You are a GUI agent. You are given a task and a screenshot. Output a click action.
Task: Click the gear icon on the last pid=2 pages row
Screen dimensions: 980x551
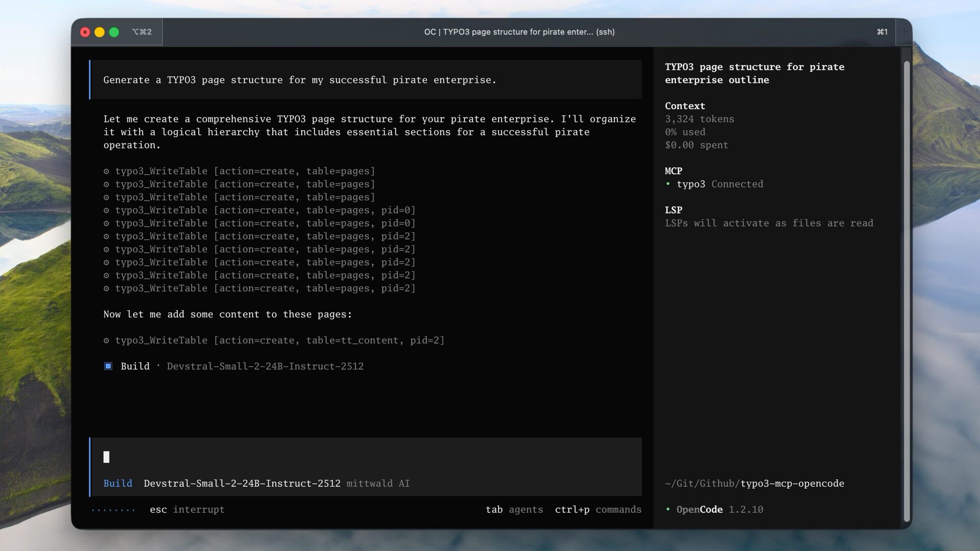pyautogui.click(x=106, y=289)
